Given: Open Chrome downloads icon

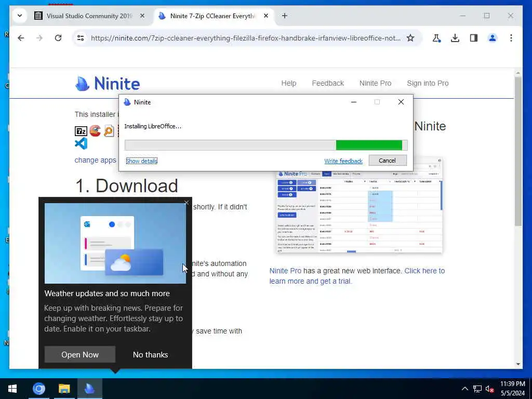Looking at the screenshot, I should point(455,38).
